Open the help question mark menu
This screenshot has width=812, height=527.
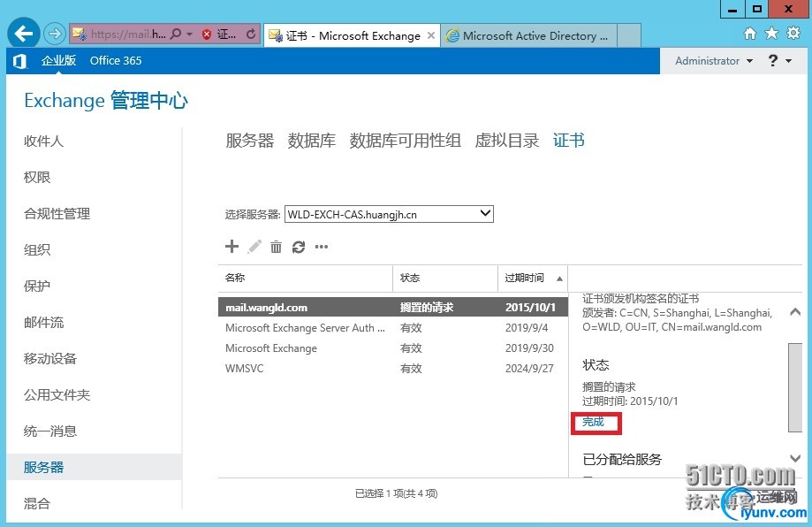pyautogui.click(x=773, y=61)
